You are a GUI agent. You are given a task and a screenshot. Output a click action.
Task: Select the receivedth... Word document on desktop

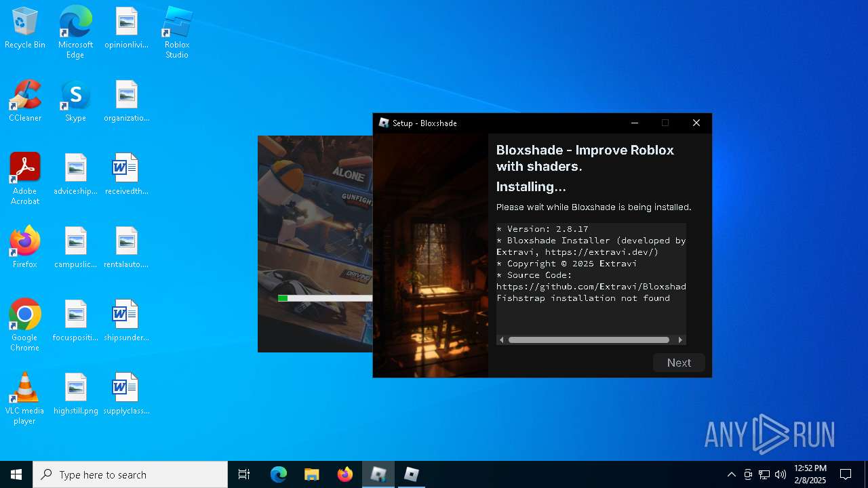126,175
